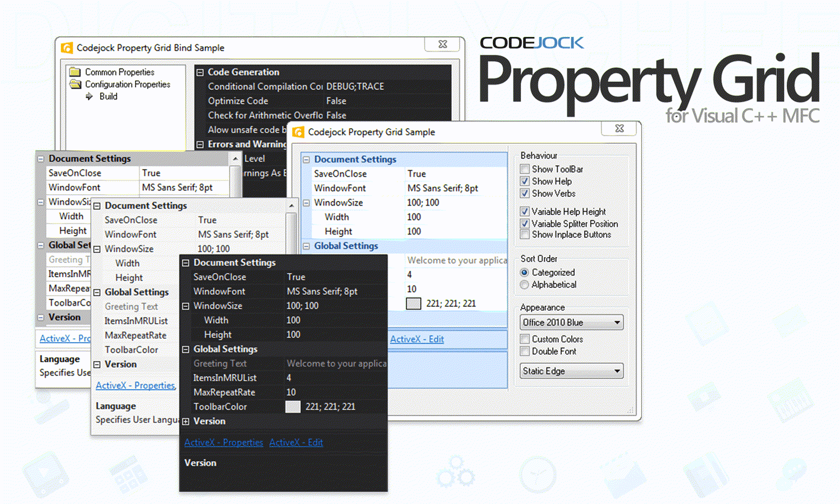Open ActiveX - Edit link in dark grid
The image size is (840, 504).
coord(296,442)
